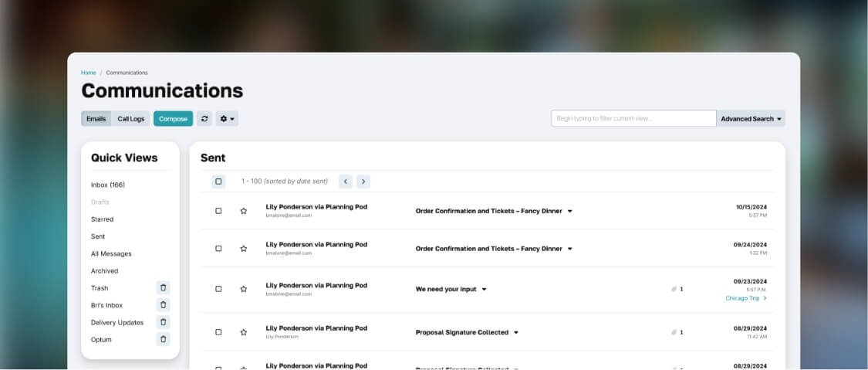Check the We need your input checkbox

(218, 289)
